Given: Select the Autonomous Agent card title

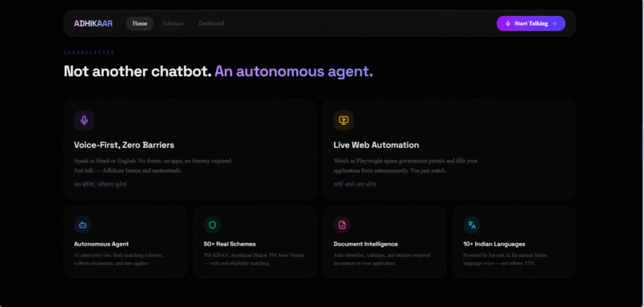Looking at the screenshot, I should click(x=101, y=244).
